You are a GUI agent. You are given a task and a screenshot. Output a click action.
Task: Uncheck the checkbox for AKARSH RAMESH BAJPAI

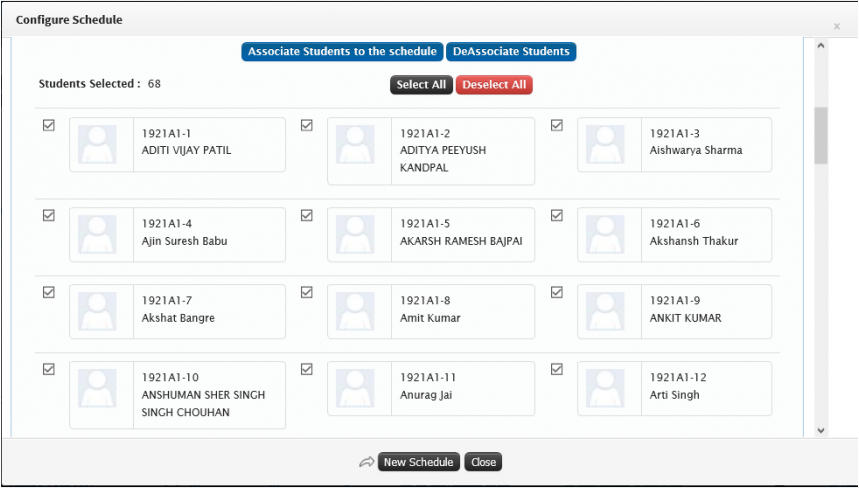(307, 215)
